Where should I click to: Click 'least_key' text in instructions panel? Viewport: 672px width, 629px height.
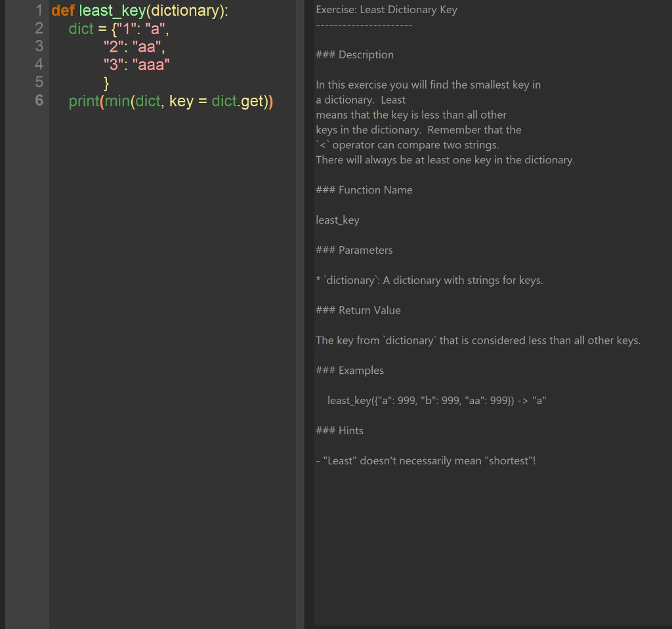(x=338, y=220)
